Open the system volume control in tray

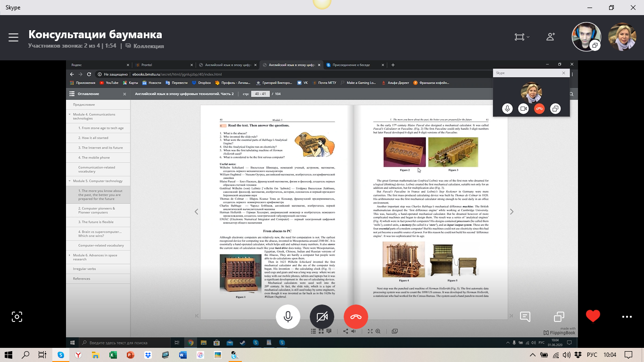pyautogui.click(x=567, y=355)
